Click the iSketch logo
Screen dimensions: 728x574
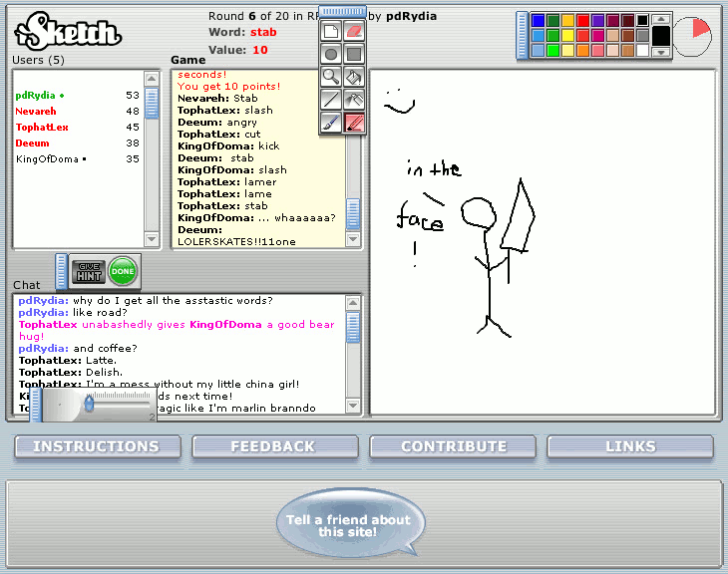coord(68,31)
